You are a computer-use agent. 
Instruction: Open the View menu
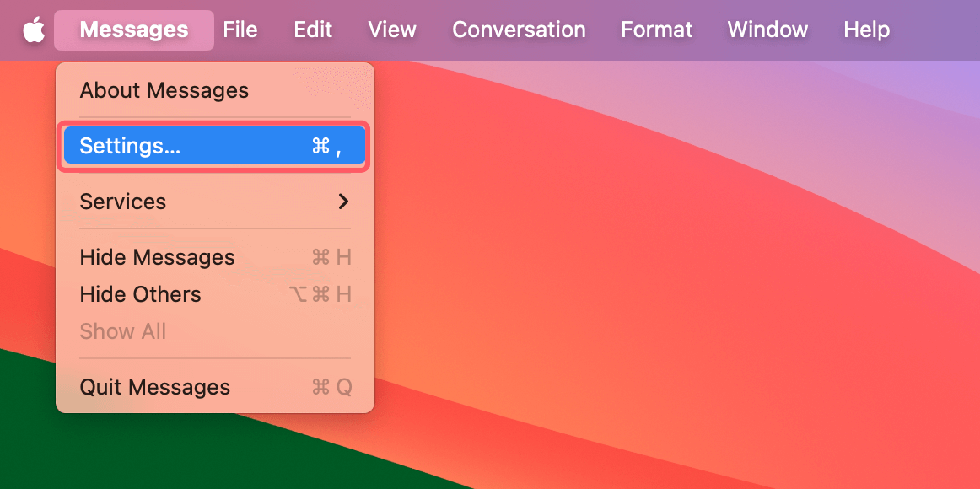[x=391, y=30]
